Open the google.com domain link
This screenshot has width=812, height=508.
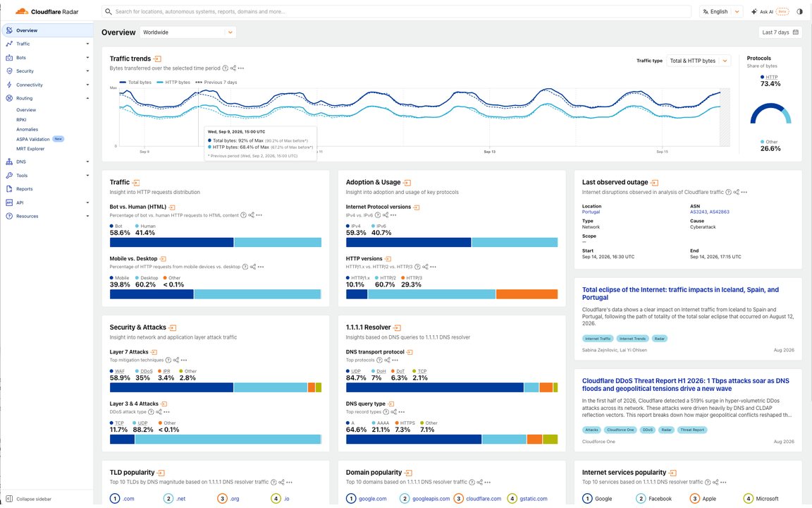(x=372, y=499)
